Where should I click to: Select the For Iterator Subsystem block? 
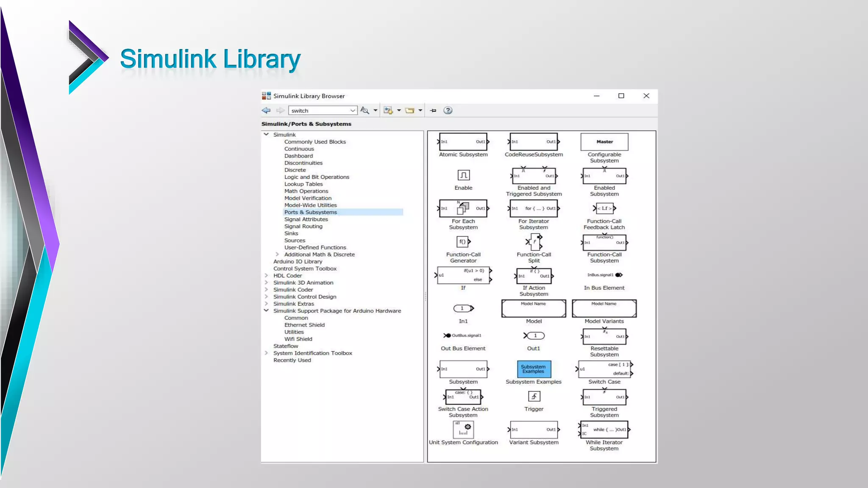click(x=534, y=208)
